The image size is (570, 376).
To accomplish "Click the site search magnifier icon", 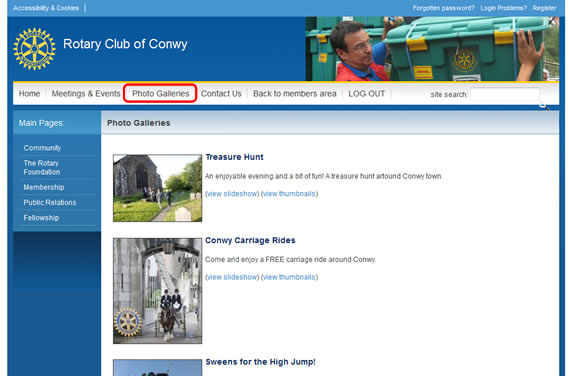I will 544,106.
